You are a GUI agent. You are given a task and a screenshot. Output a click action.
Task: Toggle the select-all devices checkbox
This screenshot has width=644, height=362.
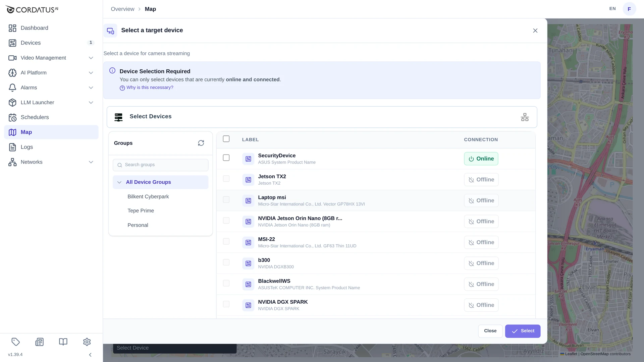pyautogui.click(x=226, y=139)
